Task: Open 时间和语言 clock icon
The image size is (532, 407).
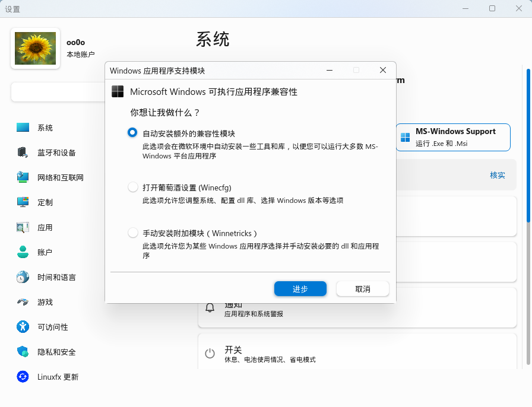Action: [x=23, y=277]
